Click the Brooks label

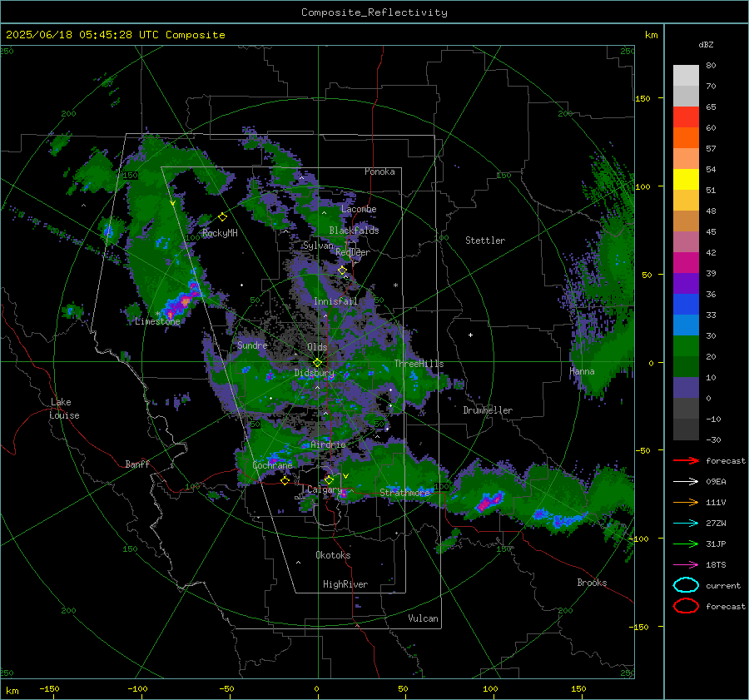(x=592, y=583)
